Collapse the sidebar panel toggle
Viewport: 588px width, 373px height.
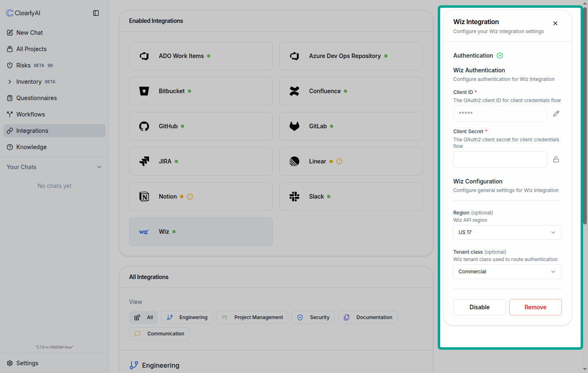[x=96, y=13]
